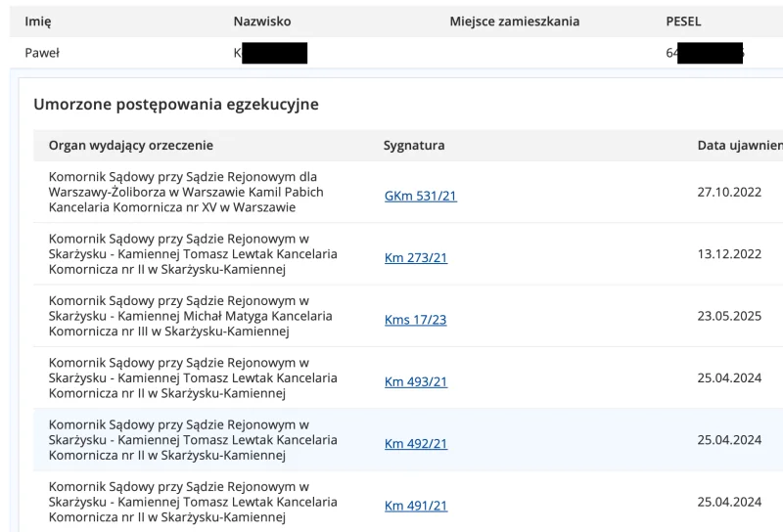Open the Km 491/21 case link
This screenshot has width=783, height=532.
point(415,506)
